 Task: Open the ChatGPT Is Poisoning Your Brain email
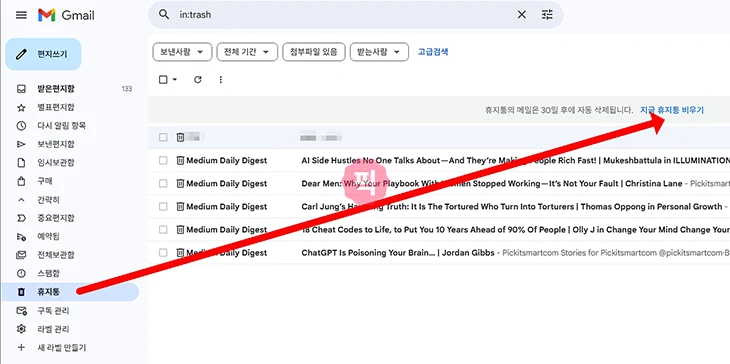pyautogui.click(x=439, y=253)
